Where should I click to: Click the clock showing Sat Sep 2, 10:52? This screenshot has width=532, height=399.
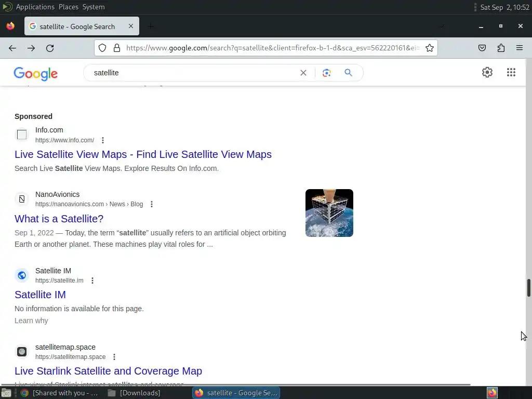504,7
